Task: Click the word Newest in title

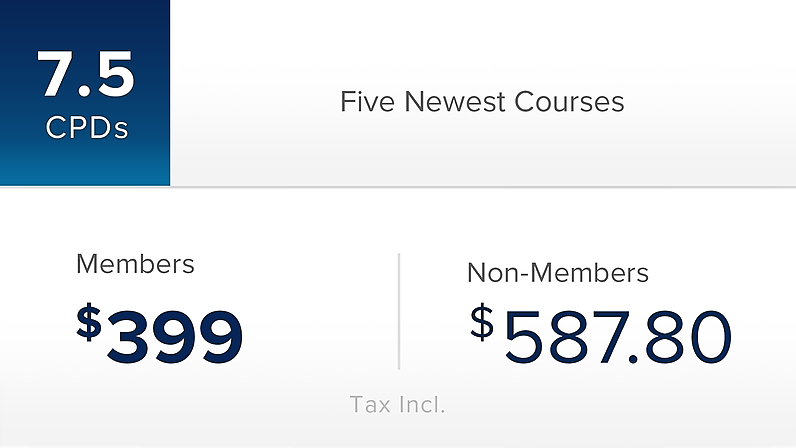Action: coord(454,102)
